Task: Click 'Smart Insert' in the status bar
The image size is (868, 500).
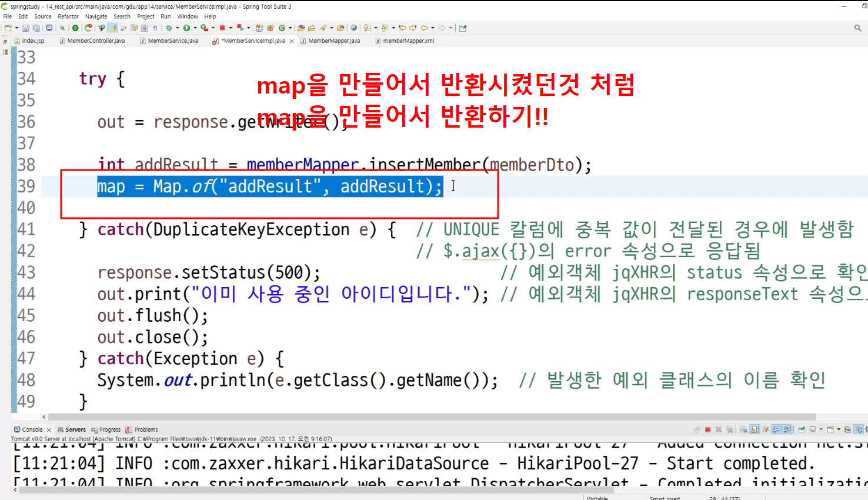Action: coord(665,498)
